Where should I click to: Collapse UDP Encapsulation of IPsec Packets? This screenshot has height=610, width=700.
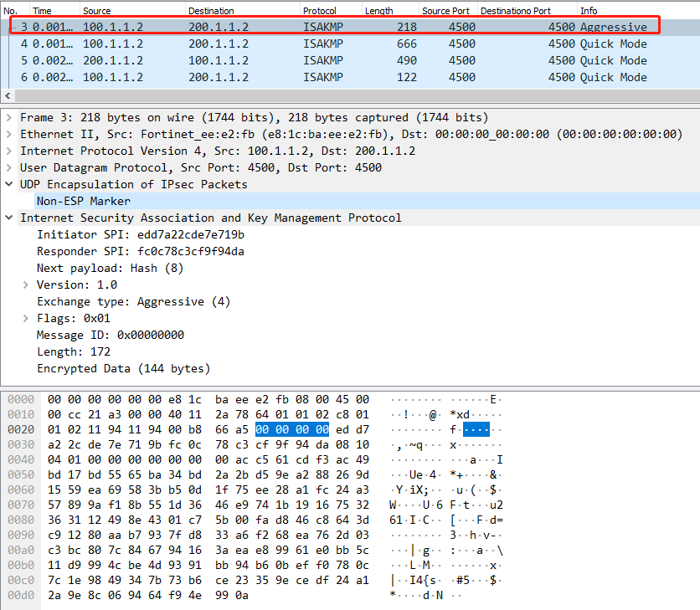click(9, 185)
